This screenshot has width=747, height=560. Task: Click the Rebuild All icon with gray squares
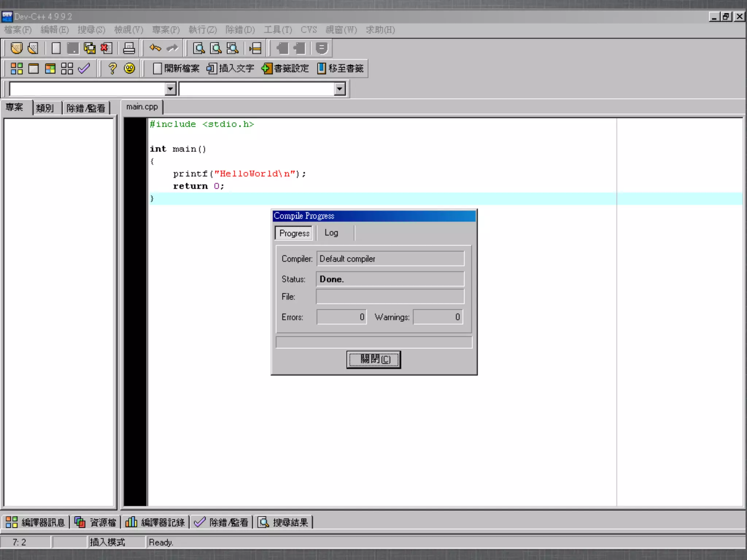pos(67,69)
